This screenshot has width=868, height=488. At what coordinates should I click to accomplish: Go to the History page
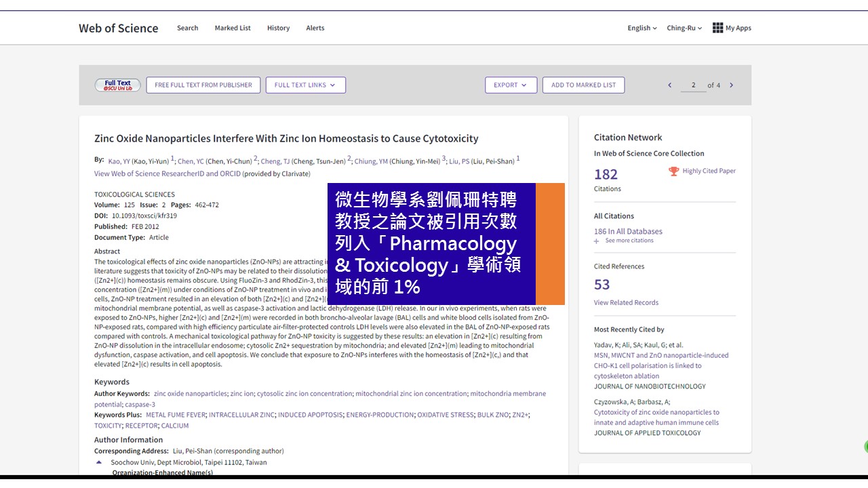point(278,28)
